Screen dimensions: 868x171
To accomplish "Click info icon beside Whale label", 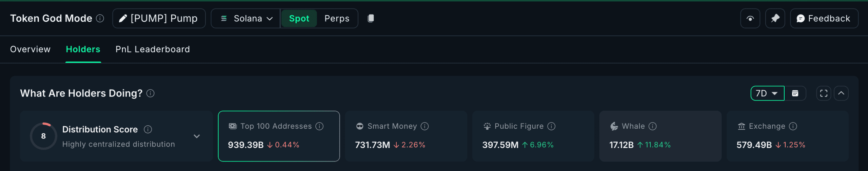I will [653, 126].
